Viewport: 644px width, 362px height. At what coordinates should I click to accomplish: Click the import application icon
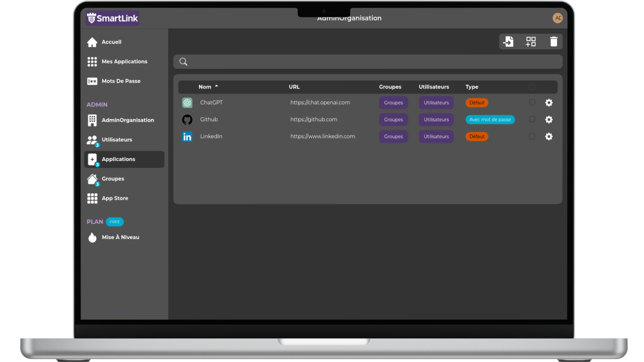tap(508, 42)
